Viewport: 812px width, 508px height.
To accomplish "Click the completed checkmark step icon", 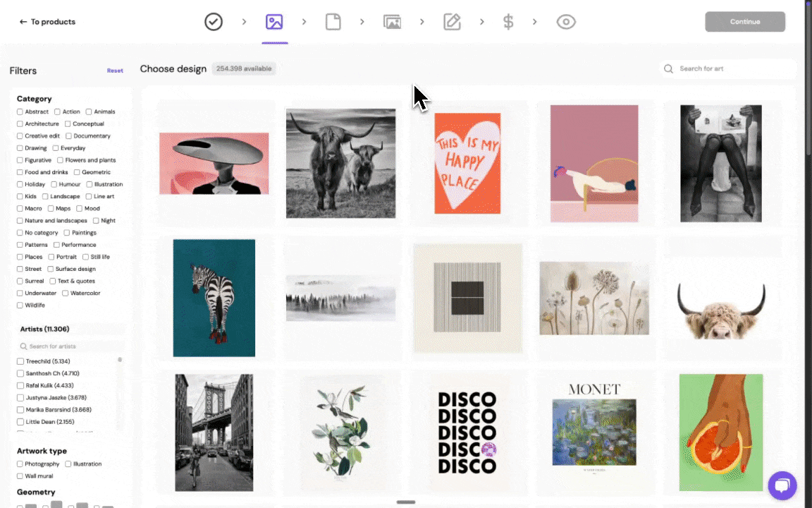I will pyautogui.click(x=214, y=22).
